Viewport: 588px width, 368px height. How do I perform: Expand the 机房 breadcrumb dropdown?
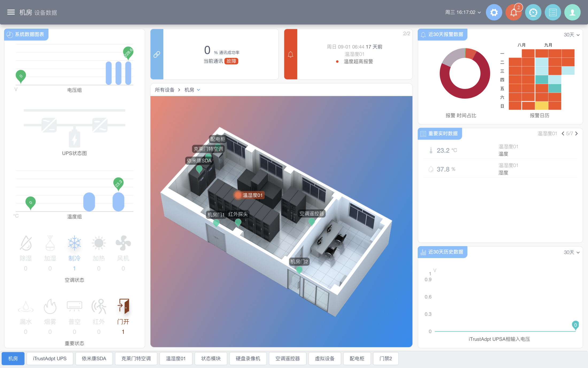[x=198, y=90]
